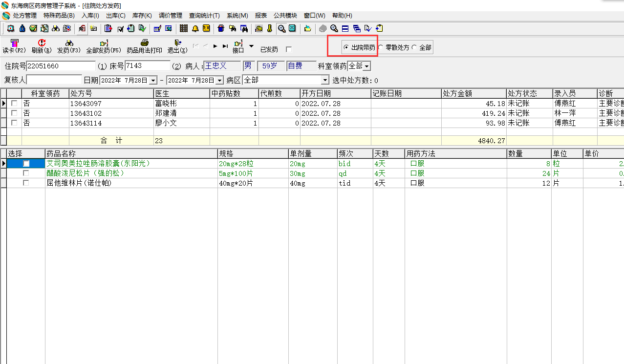This screenshot has width=624, height=364.
Task: Open the 处方管理 menu
Action: tap(25, 16)
